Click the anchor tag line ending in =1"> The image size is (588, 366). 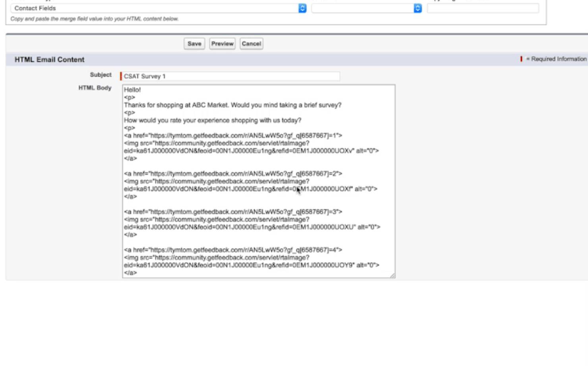233,136
